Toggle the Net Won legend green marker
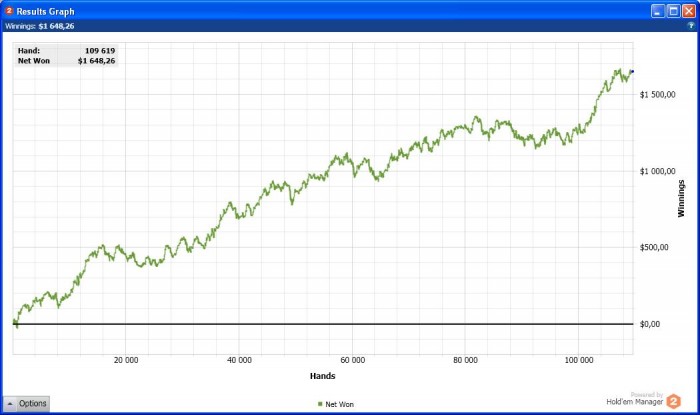700x415 pixels. point(320,404)
